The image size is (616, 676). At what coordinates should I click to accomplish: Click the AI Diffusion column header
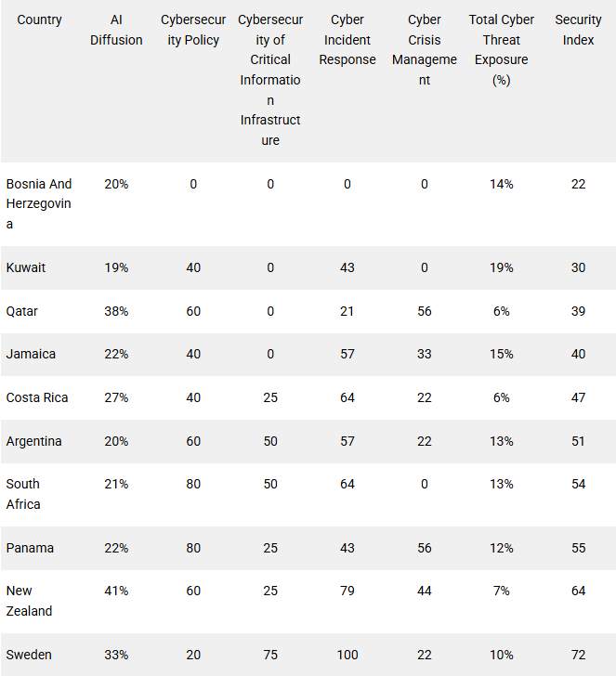coord(116,30)
